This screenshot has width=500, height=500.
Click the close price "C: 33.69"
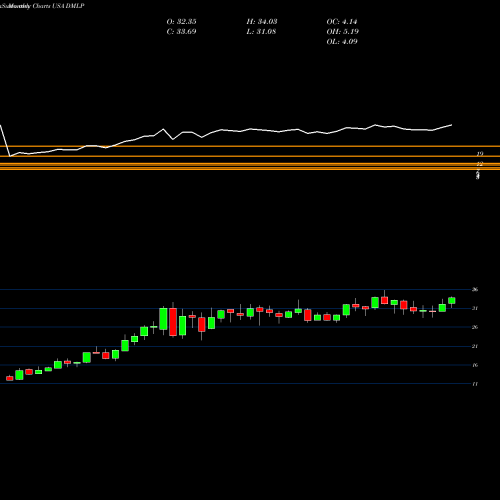[x=181, y=32]
